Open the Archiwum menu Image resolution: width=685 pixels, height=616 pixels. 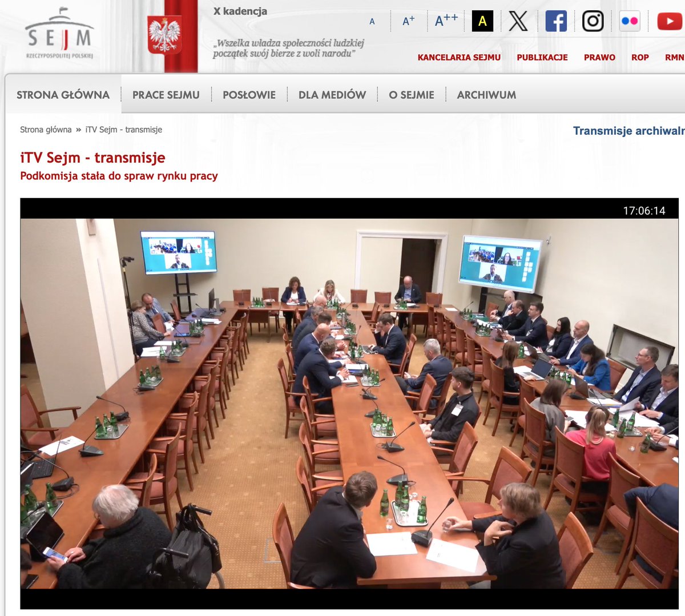[486, 95]
